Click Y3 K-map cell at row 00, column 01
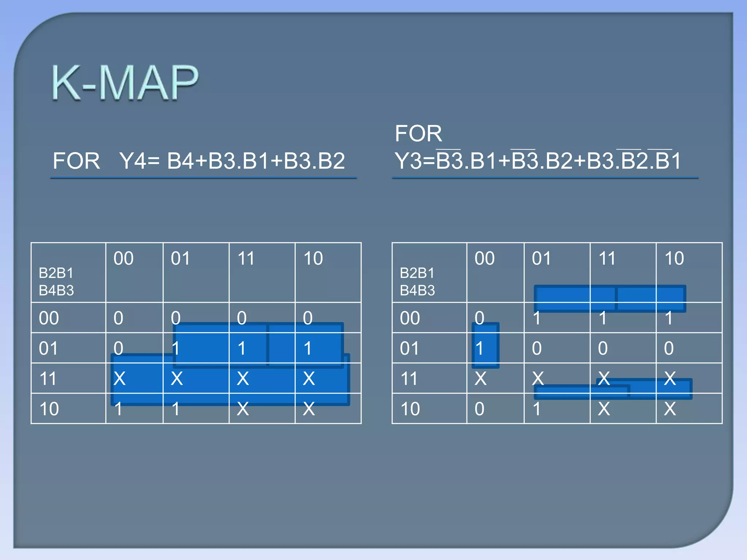The width and height of the screenshot is (747, 560). click(x=557, y=318)
